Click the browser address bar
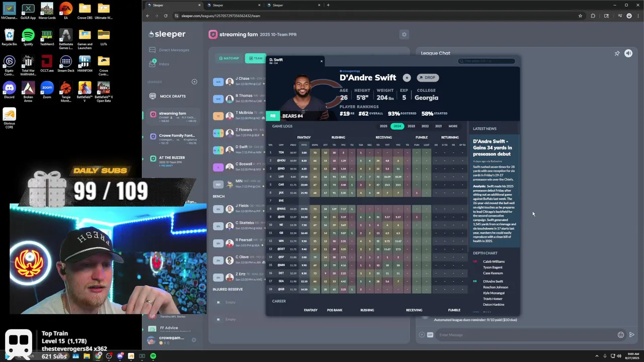The image size is (644, 362). coord(375,16)
